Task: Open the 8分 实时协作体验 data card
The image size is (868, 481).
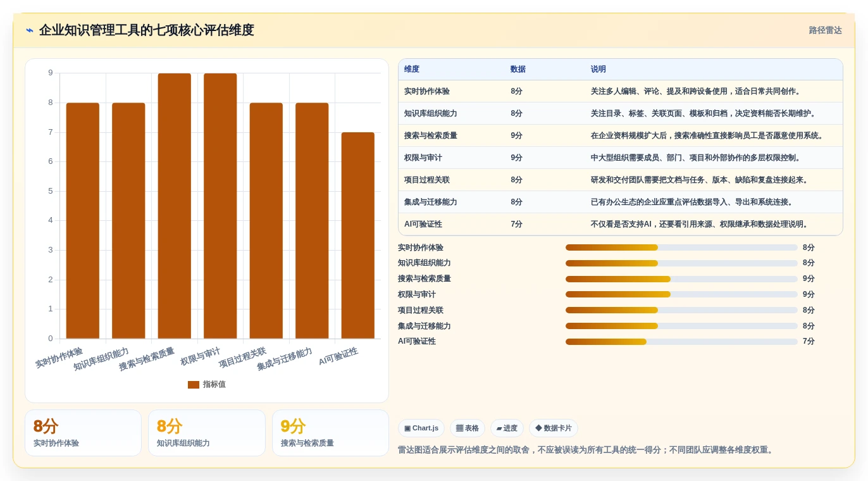Action: pos(83,433)
